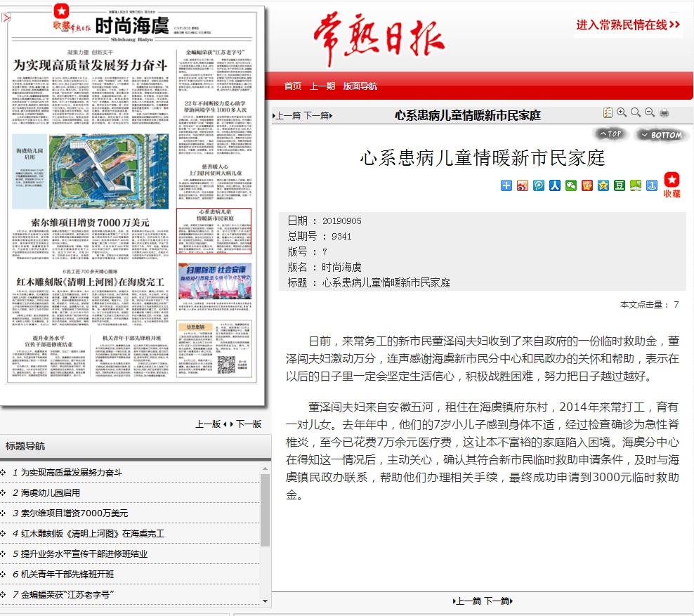Open headline 2 海虞幼儿园启用

click(x=51, y=493)
